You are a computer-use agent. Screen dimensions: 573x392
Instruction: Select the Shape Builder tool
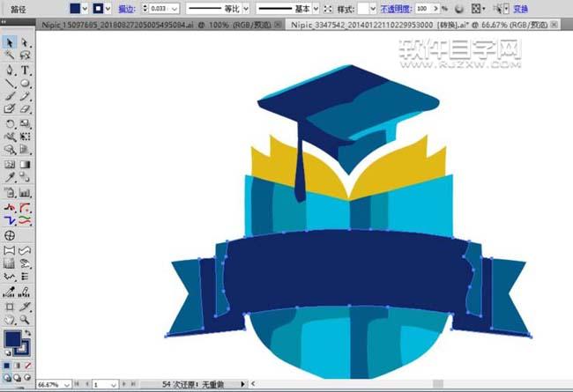pos(10,150)
